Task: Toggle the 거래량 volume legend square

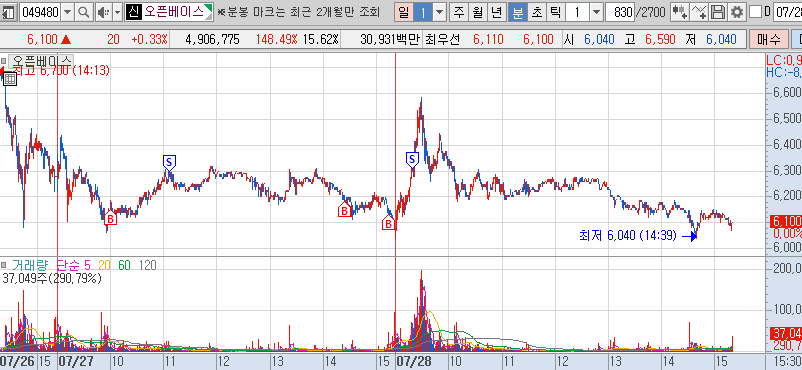Action: click(4, 265)
